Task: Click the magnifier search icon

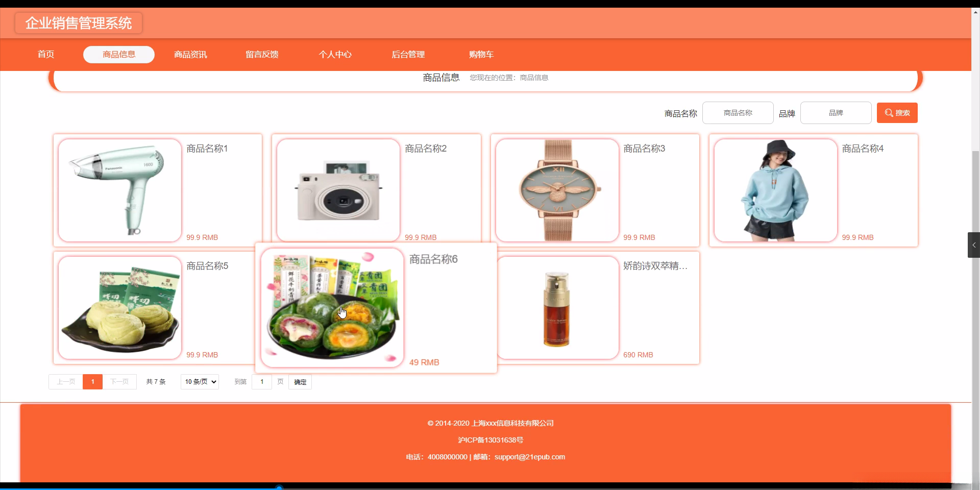Action: [887, 112]
